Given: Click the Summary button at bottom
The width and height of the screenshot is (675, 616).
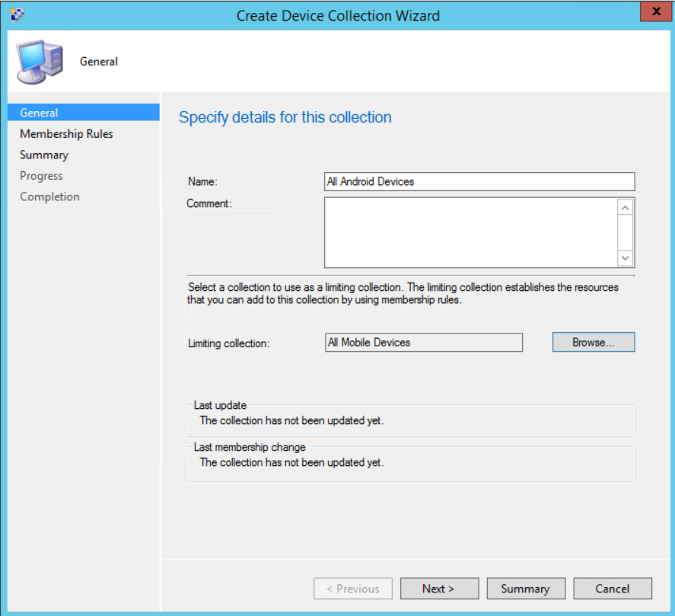Looking at the screenshot, I should (x=526, y=589).
